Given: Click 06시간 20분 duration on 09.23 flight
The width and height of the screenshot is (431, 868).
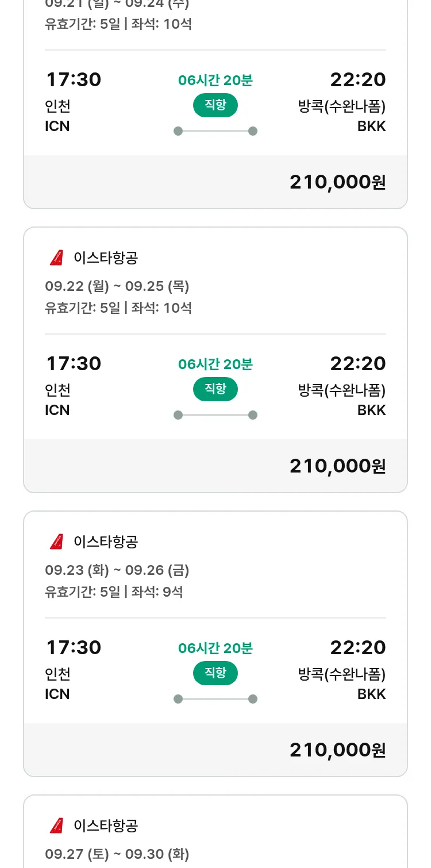Looking at the screenshot, I should 215,648.
